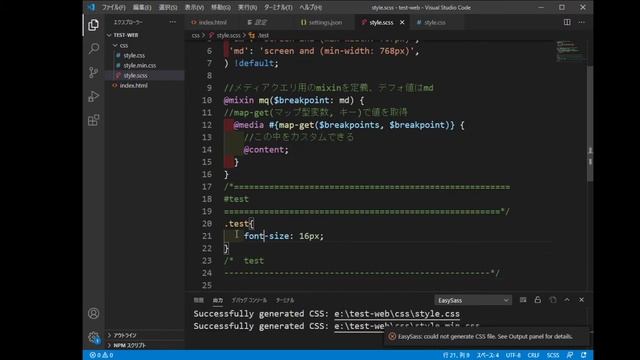Click css in breadcrumb path

tap(196, 36)
